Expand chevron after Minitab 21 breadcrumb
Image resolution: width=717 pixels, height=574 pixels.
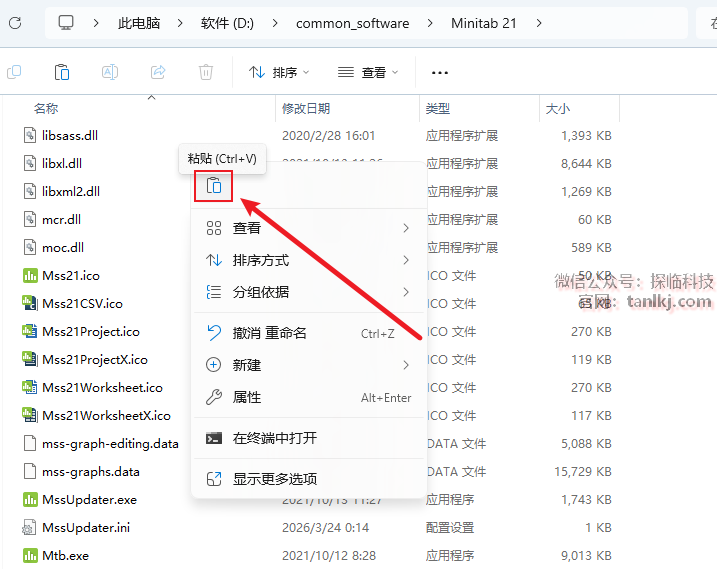[x=539, y=23]
